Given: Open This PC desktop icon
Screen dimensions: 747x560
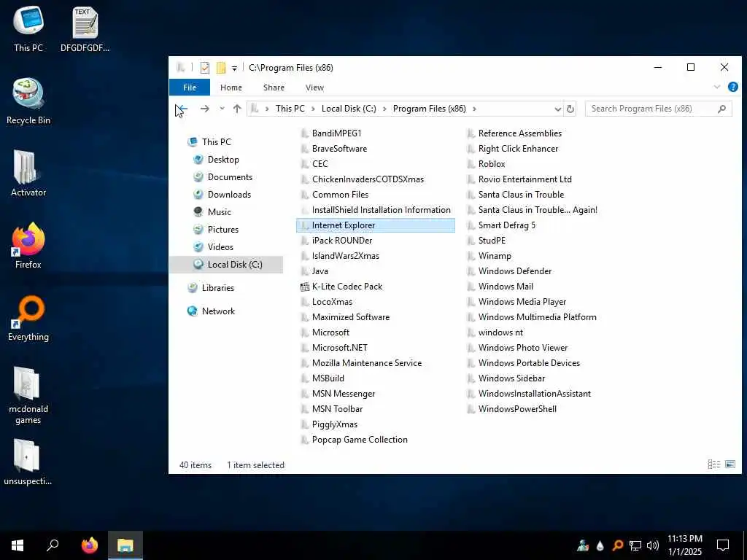Looking at the screenshot, I should coord(28,29).
